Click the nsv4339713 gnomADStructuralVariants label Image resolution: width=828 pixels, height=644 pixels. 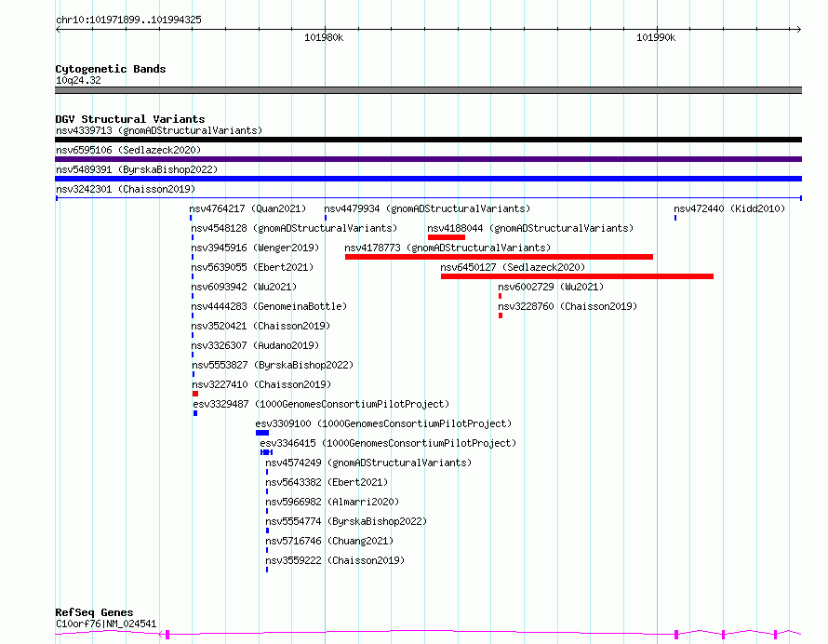point(159,130)
